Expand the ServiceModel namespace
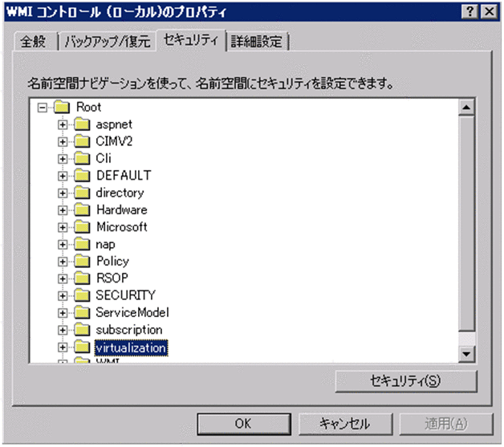Image resolution: width=504 pixels, height=447 pixels. [x=63, y=313]
